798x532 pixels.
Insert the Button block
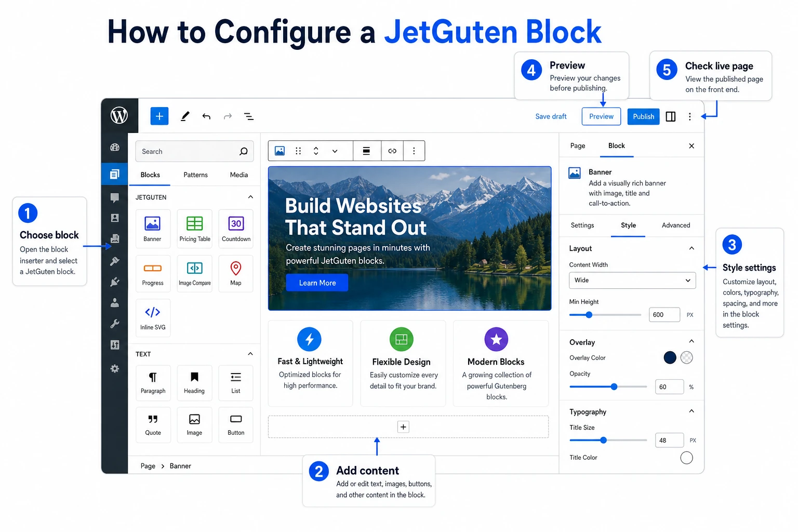tap(236, 425)
